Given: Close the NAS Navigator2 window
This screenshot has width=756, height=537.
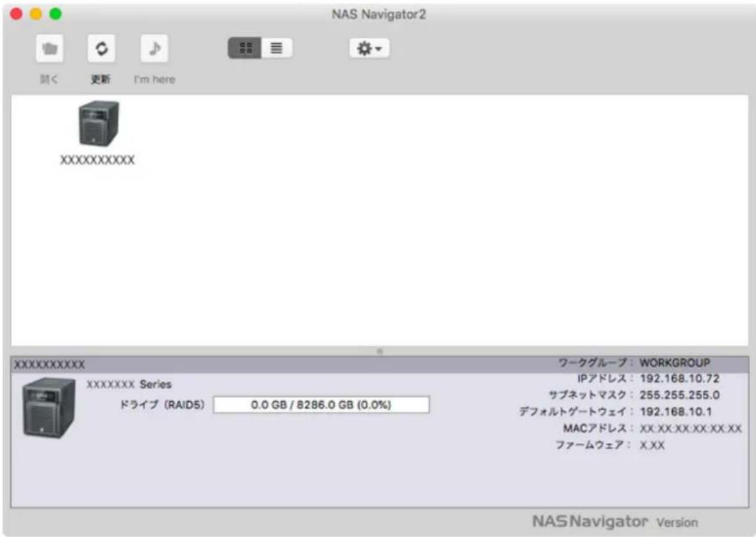Looking at the screenshot, I should tap(17, 14).
